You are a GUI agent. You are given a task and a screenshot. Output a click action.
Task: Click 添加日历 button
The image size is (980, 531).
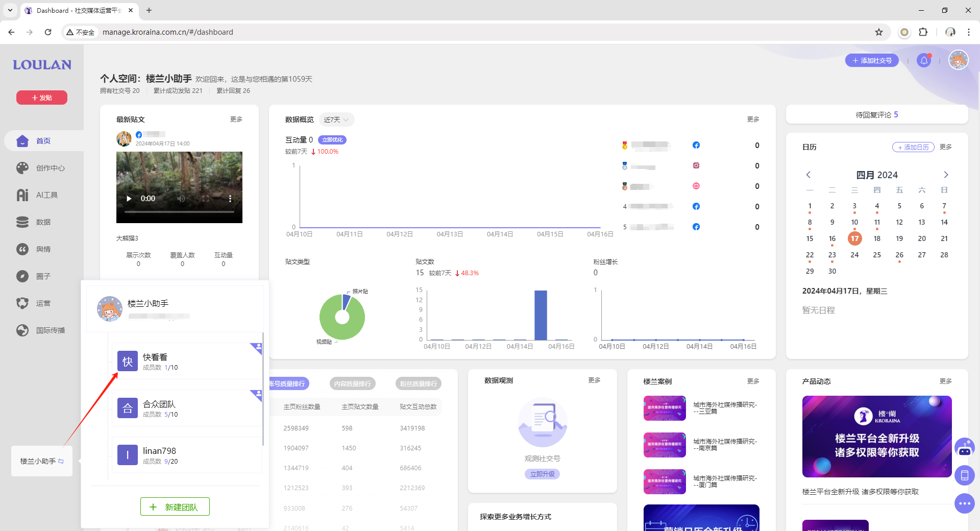(x=913, y=147)
